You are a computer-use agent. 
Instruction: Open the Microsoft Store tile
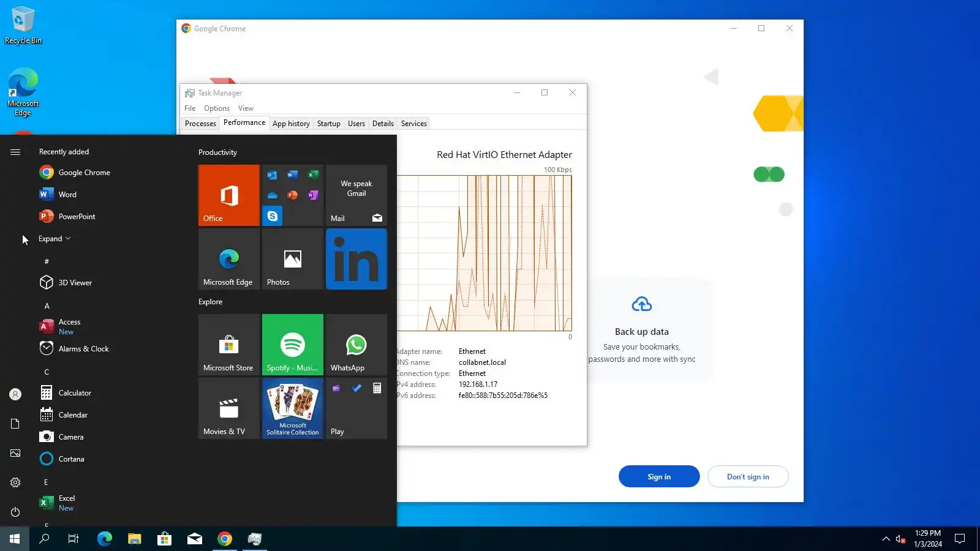tap(229, 345)
